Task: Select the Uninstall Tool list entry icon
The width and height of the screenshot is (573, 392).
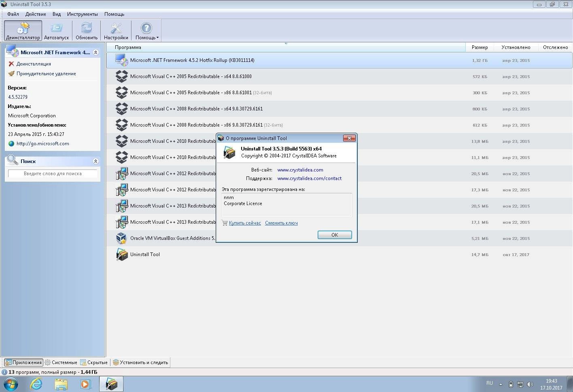Action: pyautogui.click(x=122, y=254)
